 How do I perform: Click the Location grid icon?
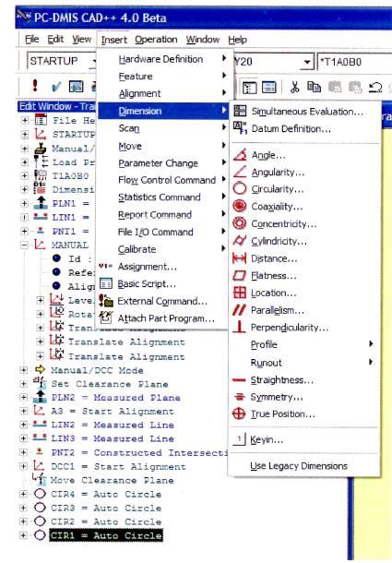click(240, 293)
